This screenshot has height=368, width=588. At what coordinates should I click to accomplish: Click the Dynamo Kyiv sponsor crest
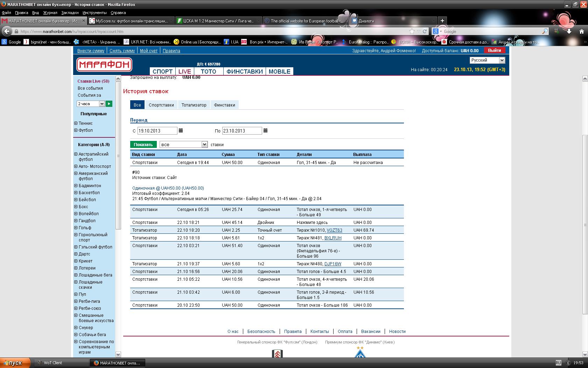(360, 353)
